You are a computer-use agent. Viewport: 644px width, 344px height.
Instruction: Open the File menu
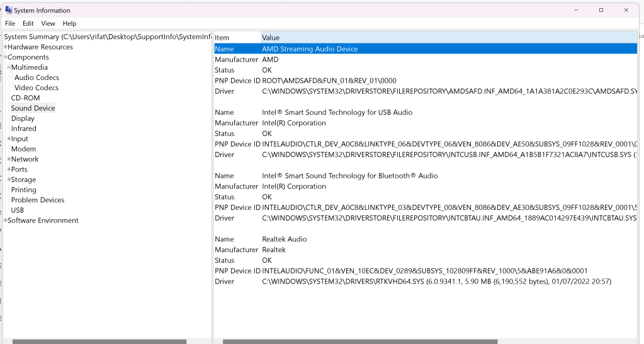[x=10, y=23]
